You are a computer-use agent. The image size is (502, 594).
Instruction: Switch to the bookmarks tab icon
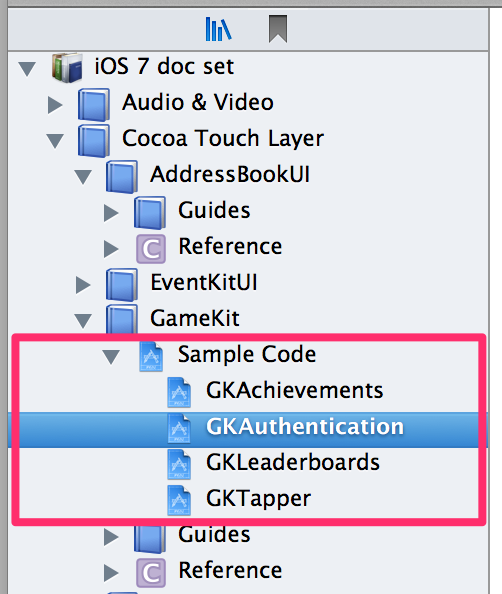pos(278,29)
